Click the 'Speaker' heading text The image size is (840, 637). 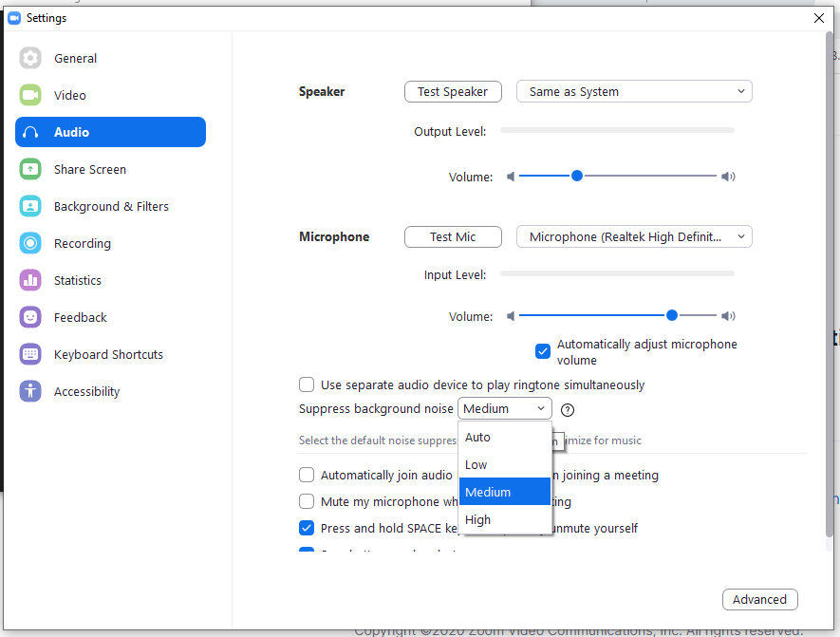pyautogui.click(x=322, y=92)
